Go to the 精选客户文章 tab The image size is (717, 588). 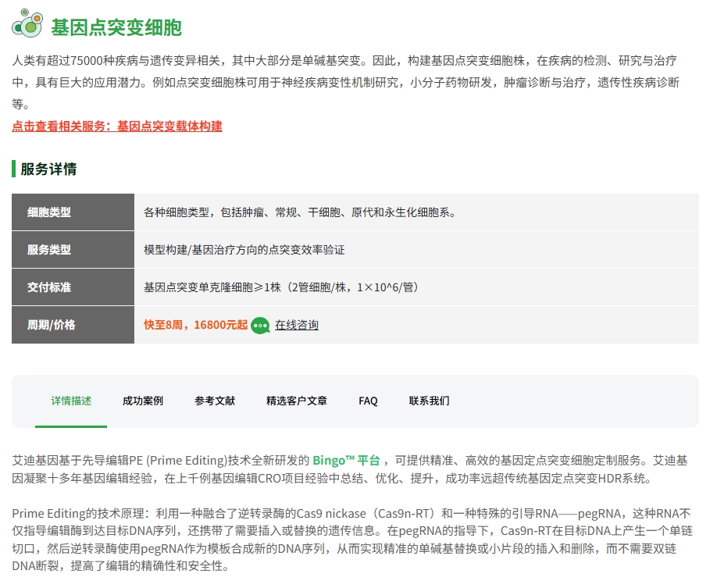click(x=297, y=401)
